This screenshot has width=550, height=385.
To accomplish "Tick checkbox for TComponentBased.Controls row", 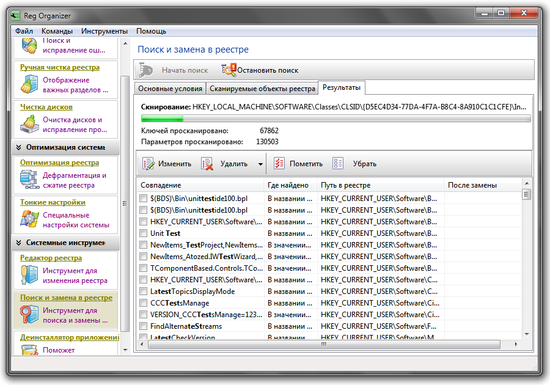I will pos(143,268).
